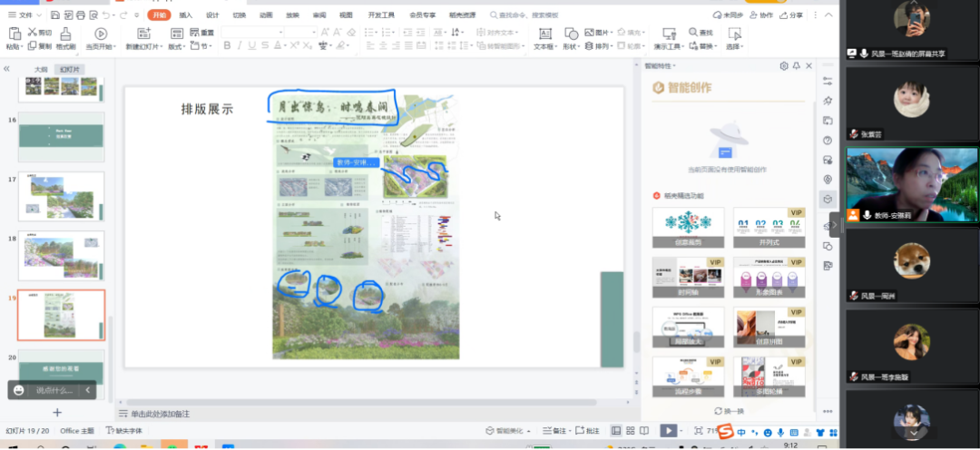Screen dimensions: 980x450
Task: Open the highlight pen color swatch
Action: click(x=340, y=45)
